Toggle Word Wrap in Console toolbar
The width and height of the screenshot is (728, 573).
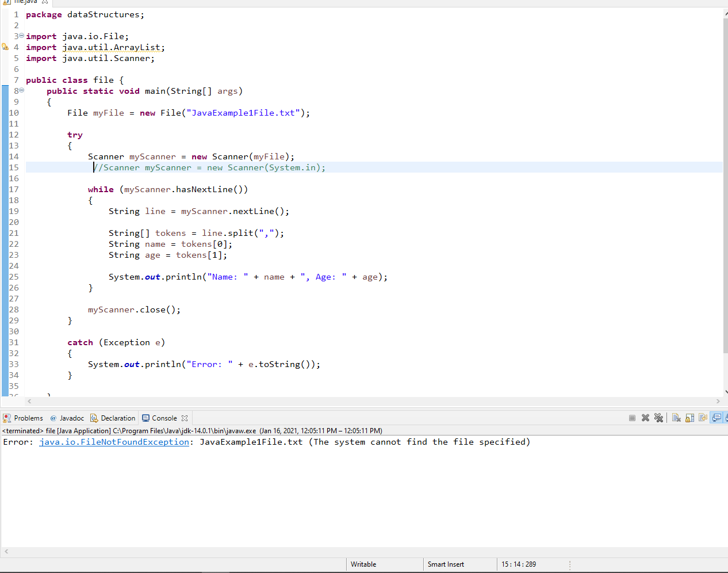pyautogui.click(x=703, y=418)
